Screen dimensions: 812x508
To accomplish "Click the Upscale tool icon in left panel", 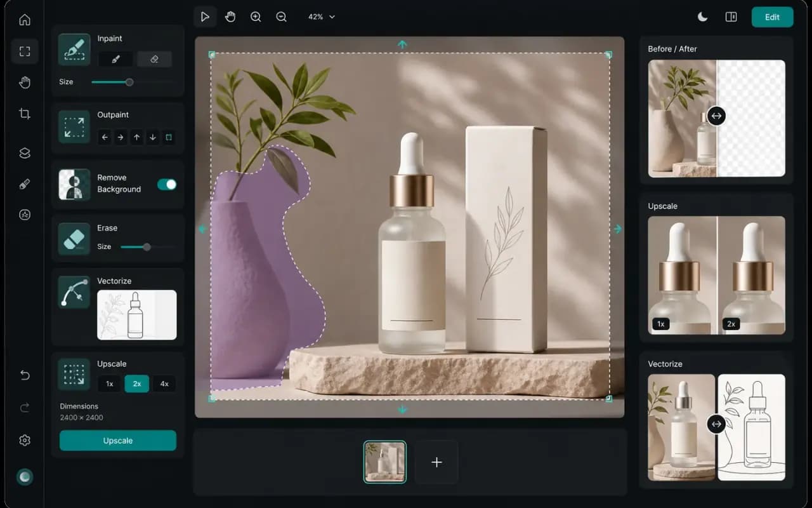I will pos(74,375).
